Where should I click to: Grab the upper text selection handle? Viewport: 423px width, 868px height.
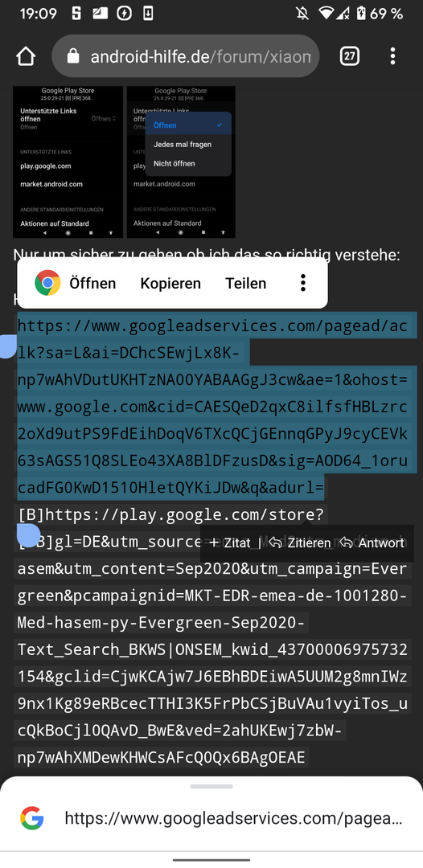[6, 347]
